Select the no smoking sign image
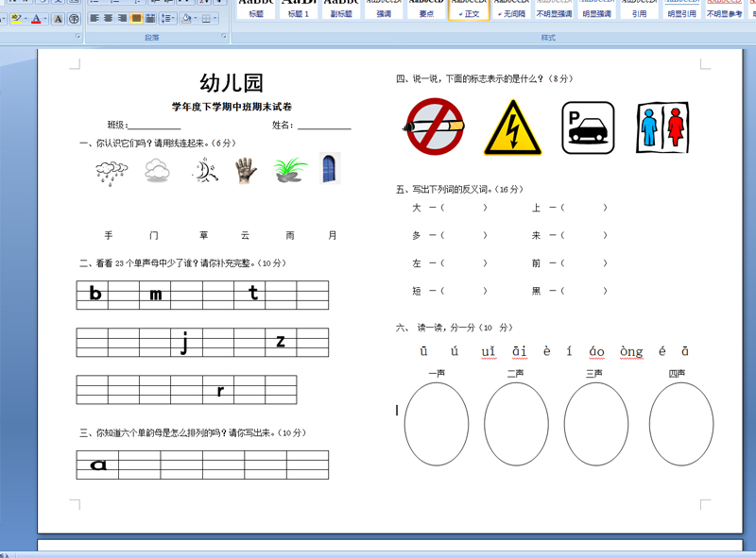756x558 pixels. click(x=435, y=127)
